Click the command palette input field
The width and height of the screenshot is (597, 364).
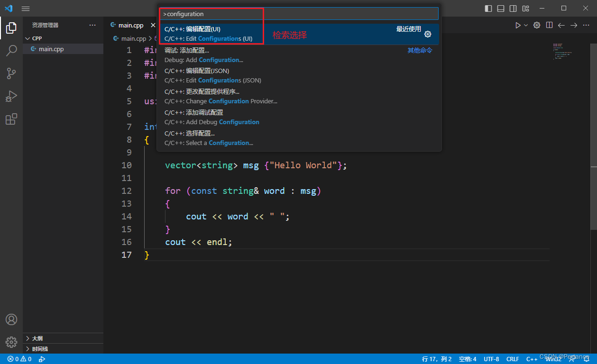coord(299,14)
